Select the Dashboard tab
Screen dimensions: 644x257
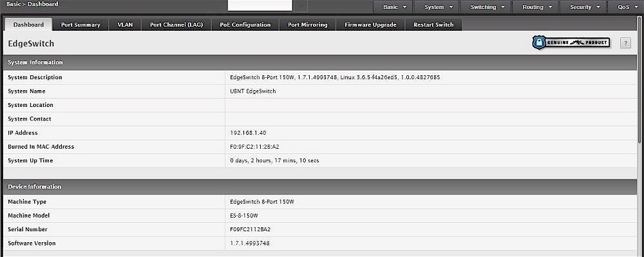pos(28,24)
